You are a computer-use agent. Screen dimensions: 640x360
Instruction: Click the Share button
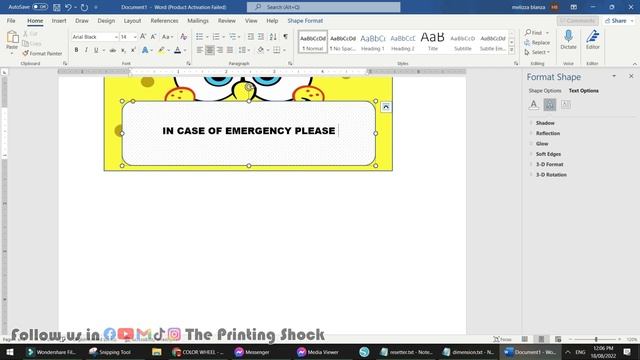[x=619, y=21]
